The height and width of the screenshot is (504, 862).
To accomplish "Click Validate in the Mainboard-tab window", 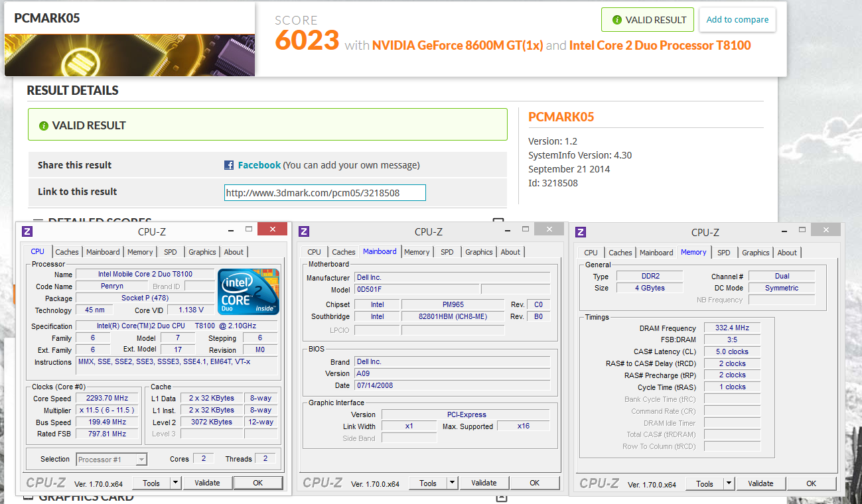I will [484, 483].
